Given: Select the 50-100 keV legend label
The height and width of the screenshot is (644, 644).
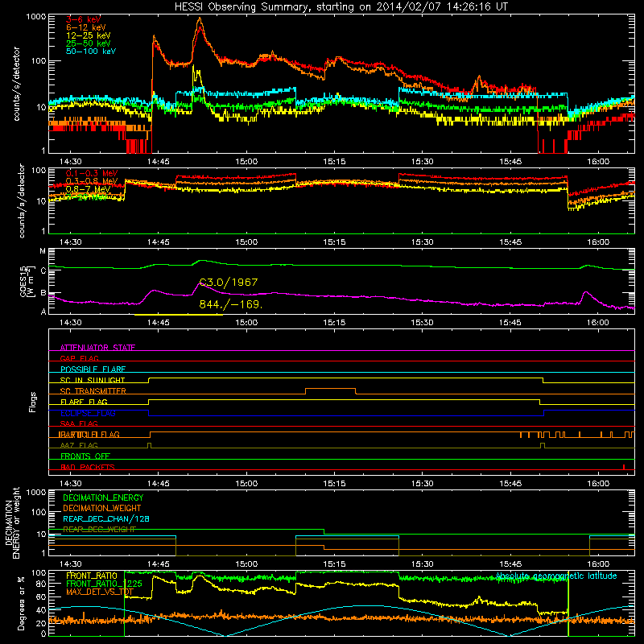Looking at the screenshot, I should [x=91, y=52].
